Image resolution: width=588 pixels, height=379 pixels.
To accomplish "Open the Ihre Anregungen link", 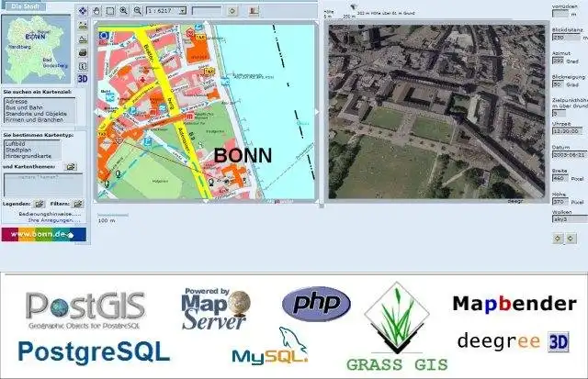I will click(x=54, y=220).
